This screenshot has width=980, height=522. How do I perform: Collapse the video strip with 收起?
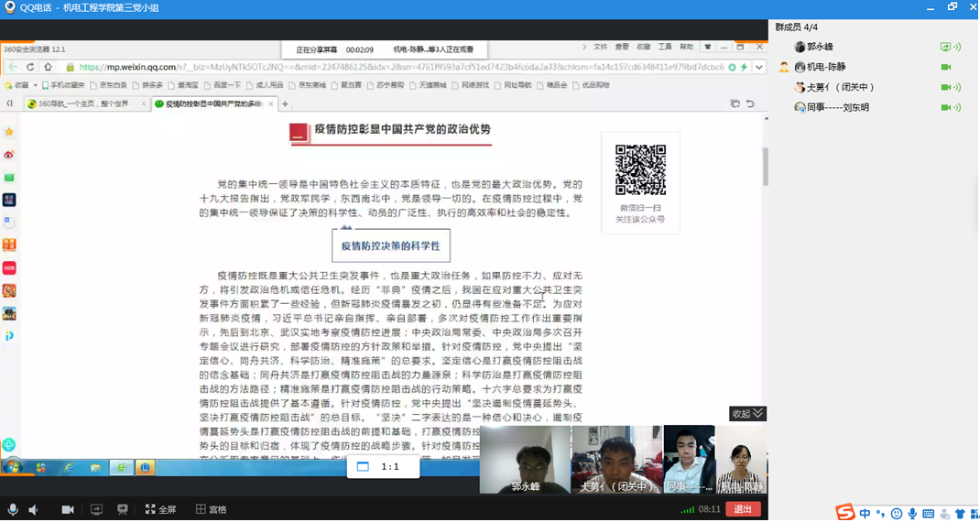(x=746, y=414)
